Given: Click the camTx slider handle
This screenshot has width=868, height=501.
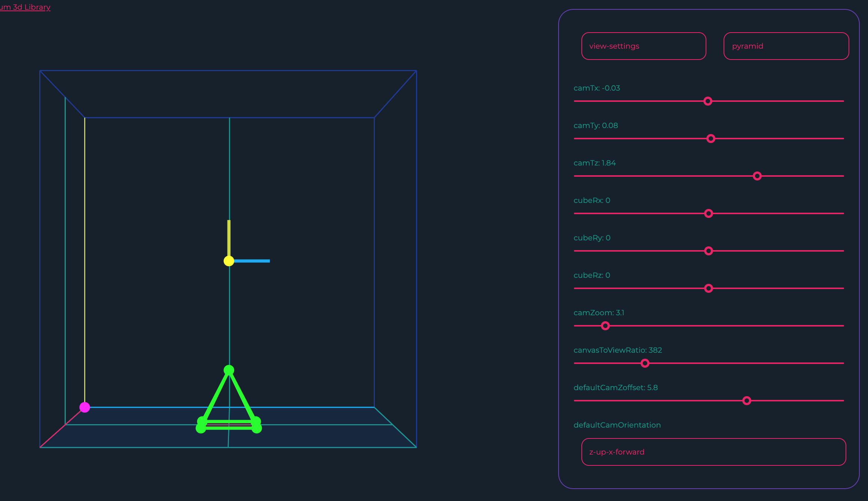Looking at the screenshot, I should tap(707, 101).
